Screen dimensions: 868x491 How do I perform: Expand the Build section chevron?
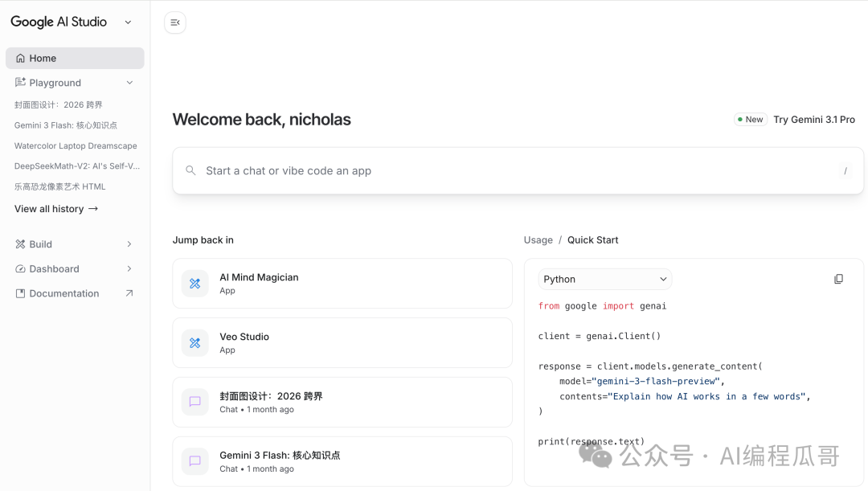click(x=129, y=244)
